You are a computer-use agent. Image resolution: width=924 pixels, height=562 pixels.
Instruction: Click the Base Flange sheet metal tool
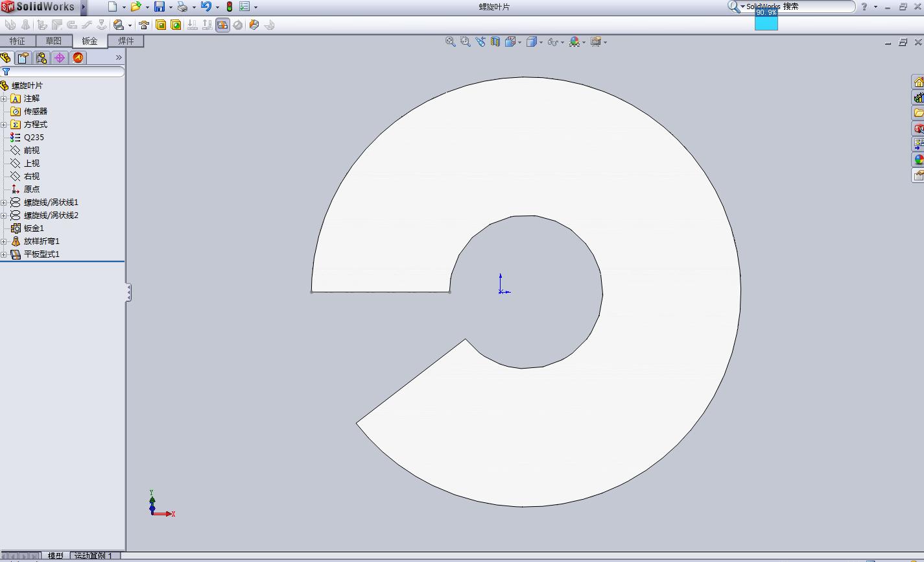click(10, 25)
